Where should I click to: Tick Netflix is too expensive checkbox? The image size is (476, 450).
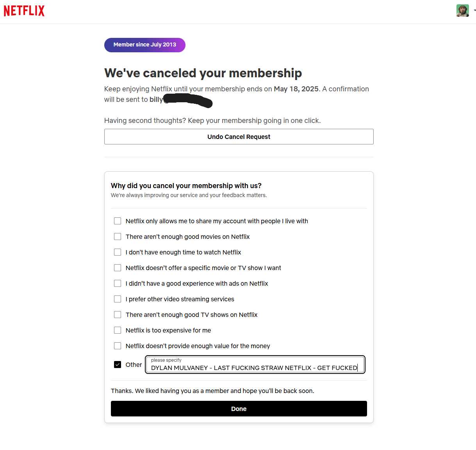pos(118,330)
